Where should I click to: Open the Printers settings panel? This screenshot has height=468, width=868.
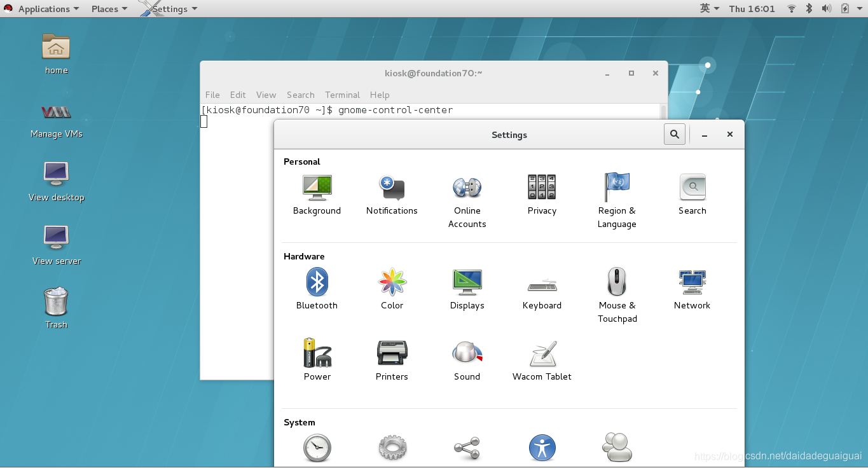coord(392,361)
